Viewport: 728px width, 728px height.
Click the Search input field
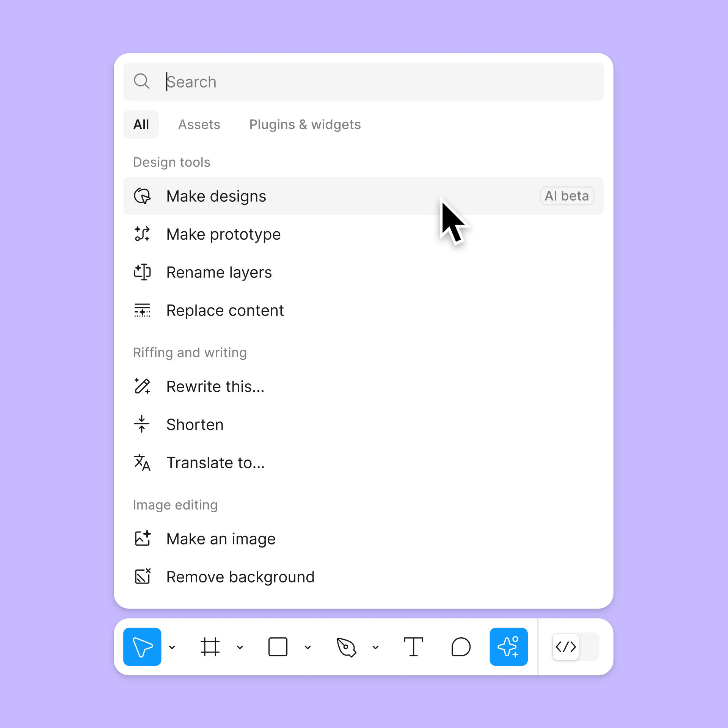tap(364, 82)
